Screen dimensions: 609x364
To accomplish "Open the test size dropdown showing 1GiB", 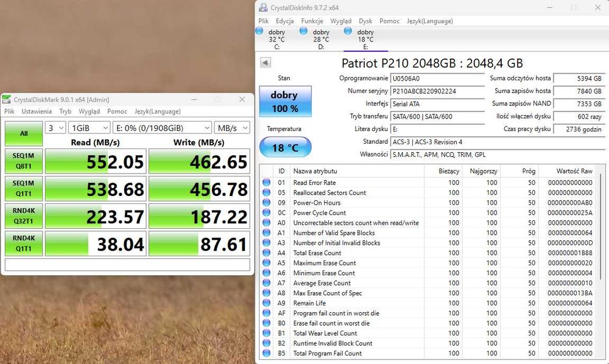I will [90, 128].
